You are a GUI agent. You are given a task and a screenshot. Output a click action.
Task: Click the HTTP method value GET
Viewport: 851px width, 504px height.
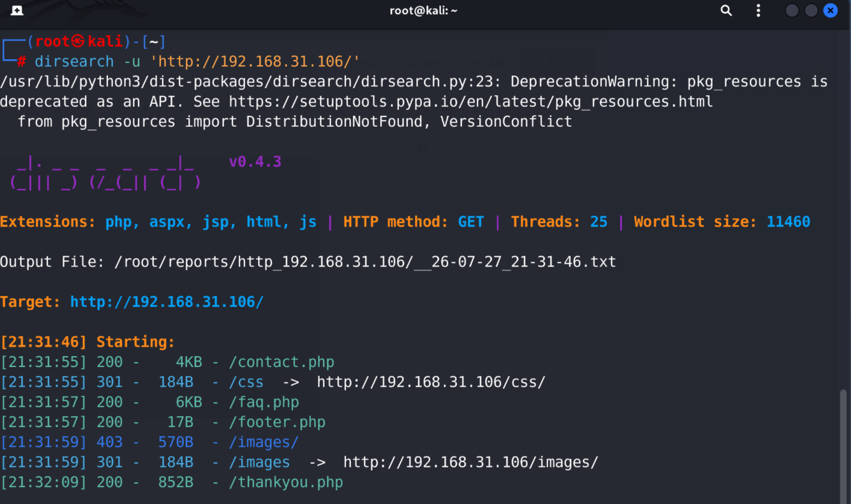[471, 222]
